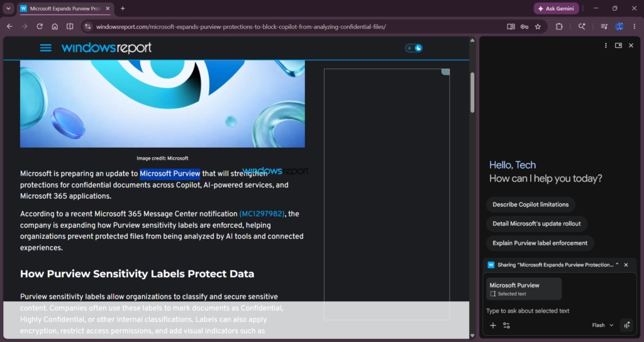This screenshot has width=644, height=342.
Task: Bookmark this page with the star
Action: tap(538, 26)
